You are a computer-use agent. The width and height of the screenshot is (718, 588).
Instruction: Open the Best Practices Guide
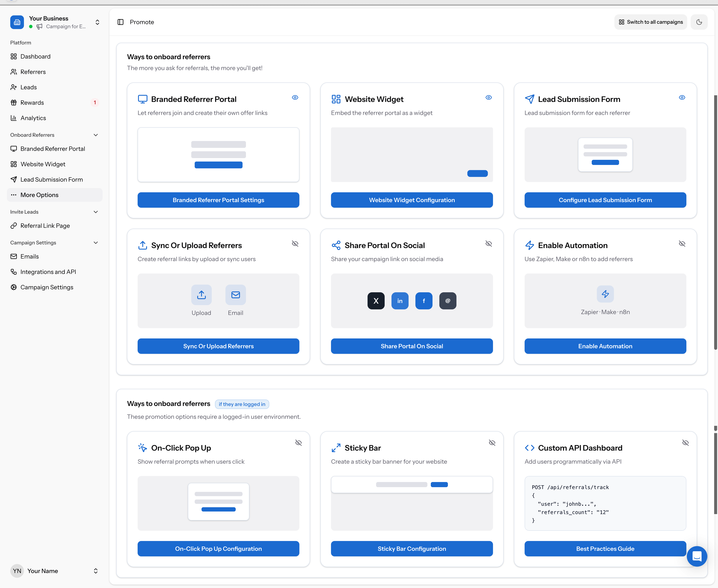click(x=605, y=548)
